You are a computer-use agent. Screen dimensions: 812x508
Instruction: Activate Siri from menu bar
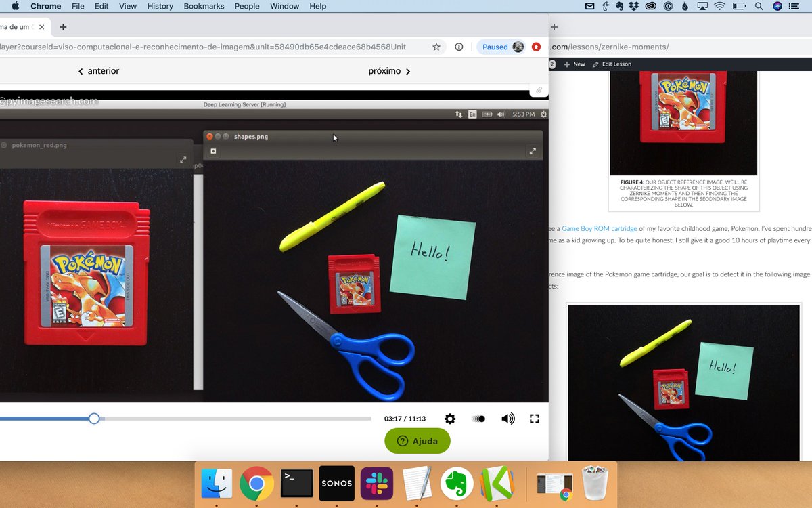777,6
